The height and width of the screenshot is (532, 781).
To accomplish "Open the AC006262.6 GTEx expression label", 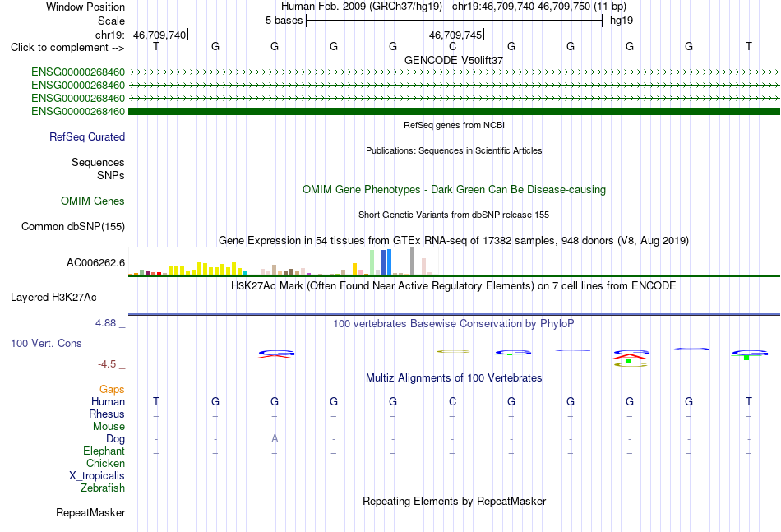I will click(x=95, y=262).
